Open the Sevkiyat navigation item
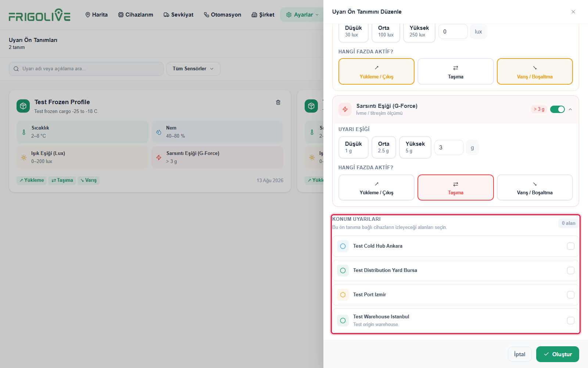 (x=179, y=15)
